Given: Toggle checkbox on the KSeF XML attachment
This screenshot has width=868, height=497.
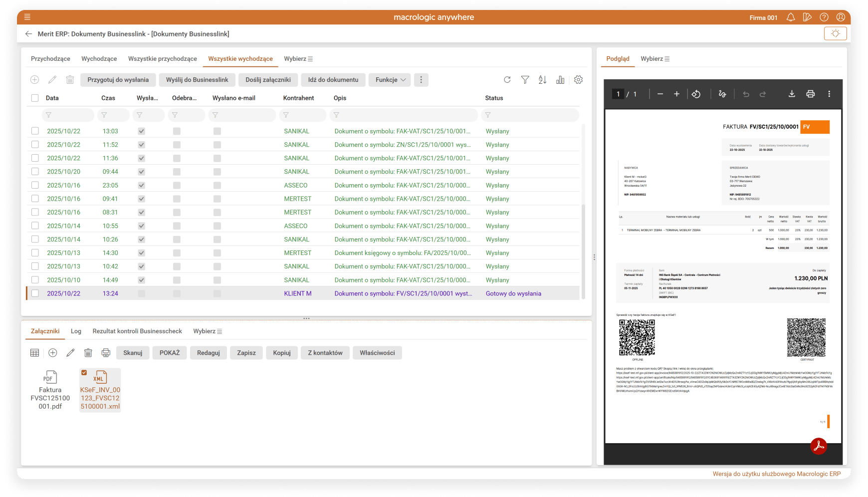Looking at the screenshot, I should 84,373.
